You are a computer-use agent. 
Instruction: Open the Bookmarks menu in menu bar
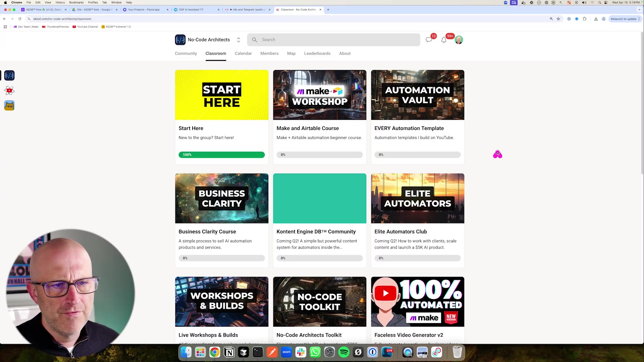click(x=76, y=2)
